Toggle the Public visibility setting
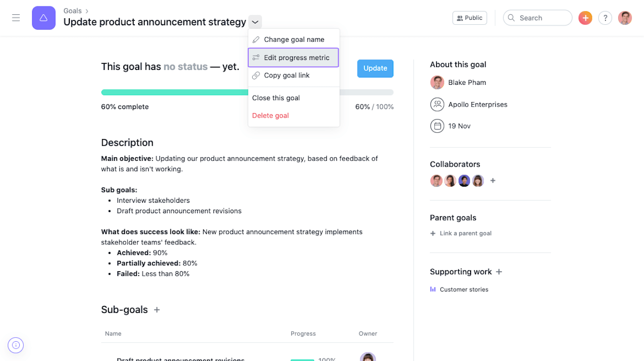The width and height of the screenshot is (644, 361). tap(470, 18)
